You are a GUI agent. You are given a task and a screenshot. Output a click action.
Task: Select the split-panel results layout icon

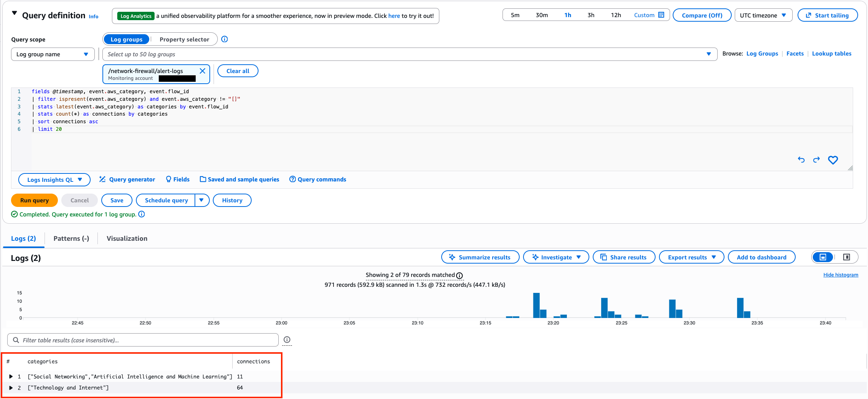pyautogui.click(x=847, y=257)
